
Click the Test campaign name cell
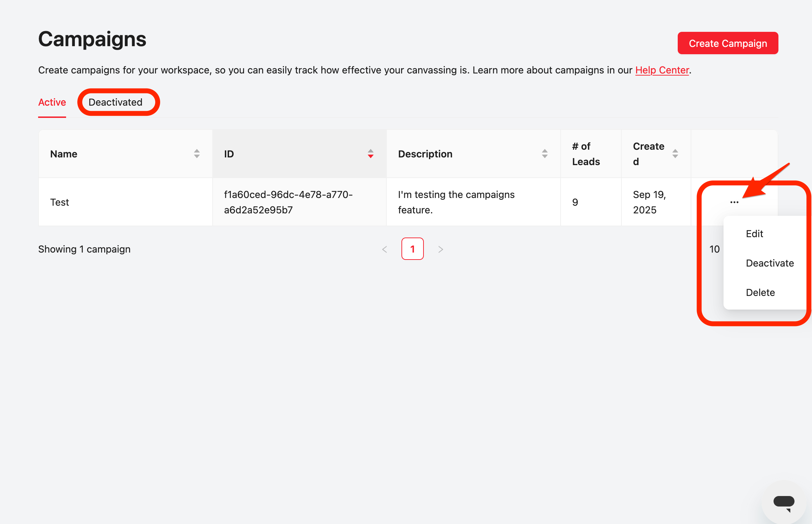tap(60, 202)
